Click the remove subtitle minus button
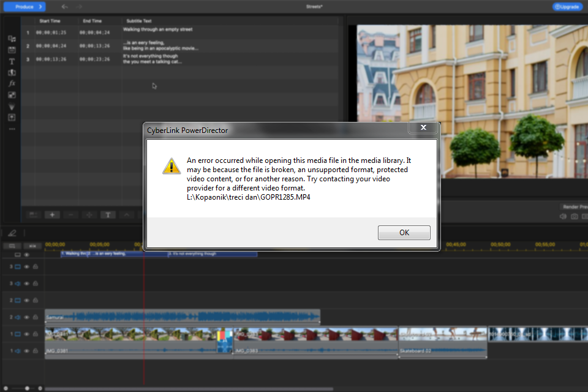The image size is (588, 392). (x=71, y=214)
